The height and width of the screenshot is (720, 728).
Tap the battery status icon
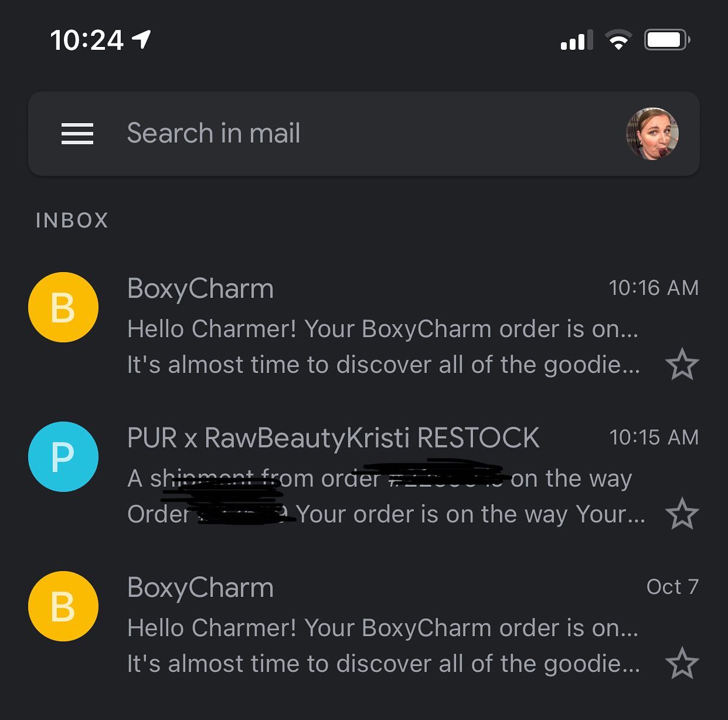[x=667, y=40]
